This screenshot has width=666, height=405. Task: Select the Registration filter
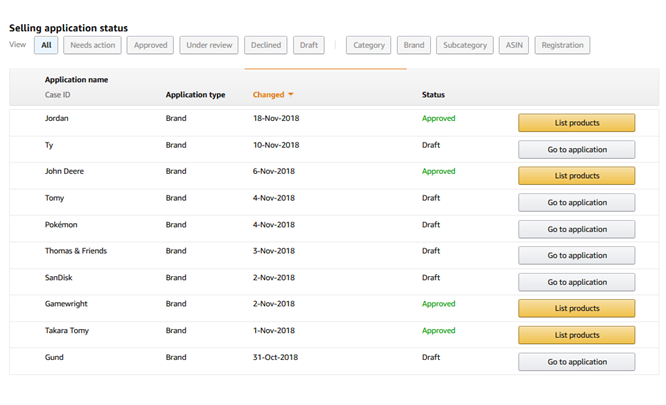coord(562,45)
